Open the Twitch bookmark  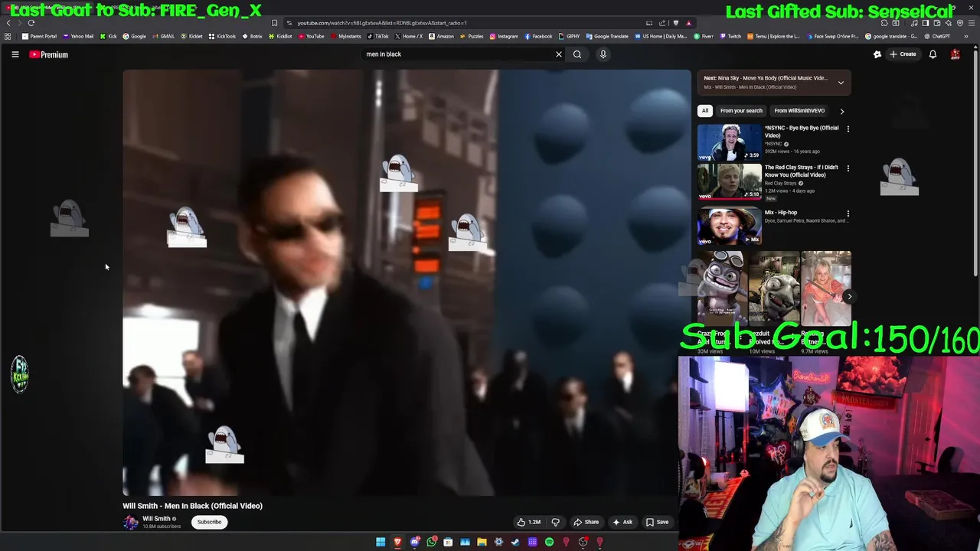730,36
